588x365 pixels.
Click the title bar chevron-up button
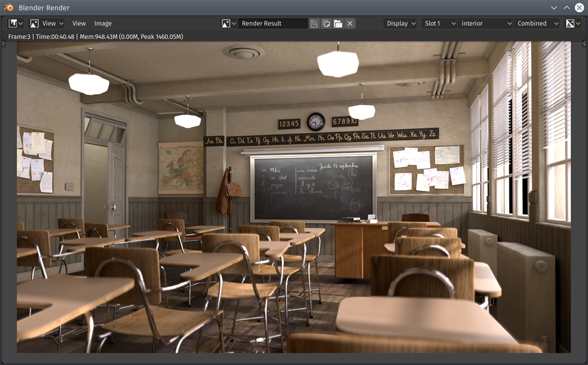pyautogui.click(x=567, y=7)
